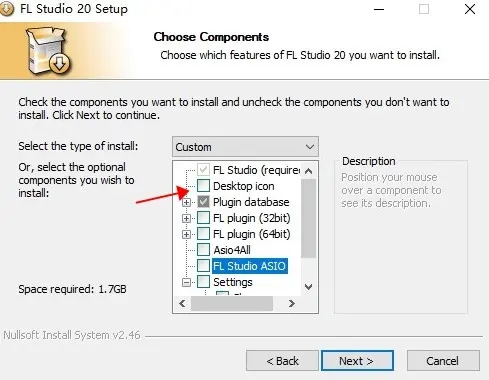Click the component list scroll up arrow
Screen dimensions: 489x380
point(309,171)
